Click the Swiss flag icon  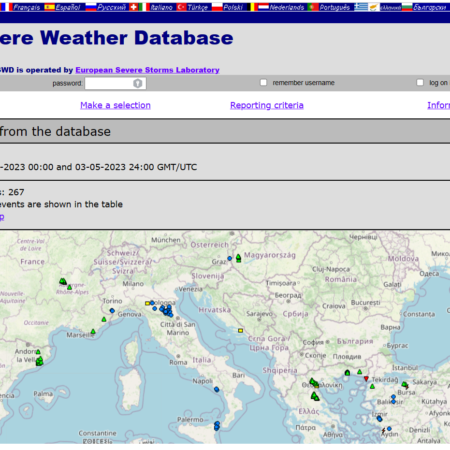(x=133, y=7)
